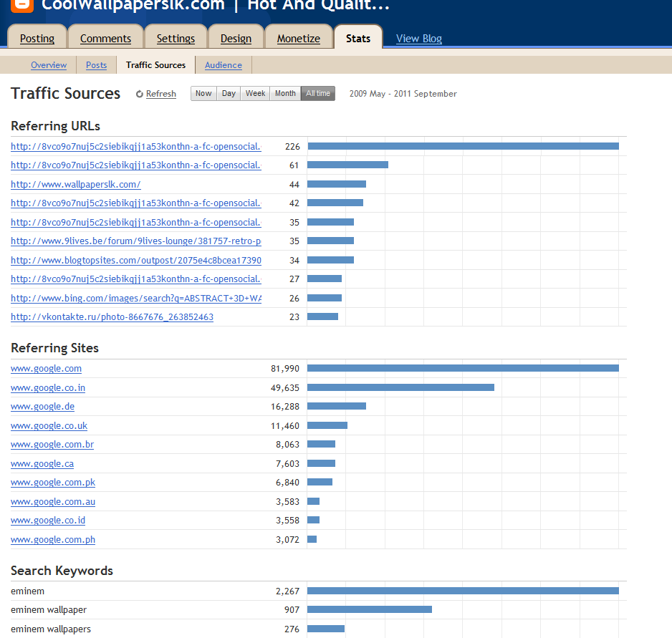Go to the Design tab

tap(236, 39)
